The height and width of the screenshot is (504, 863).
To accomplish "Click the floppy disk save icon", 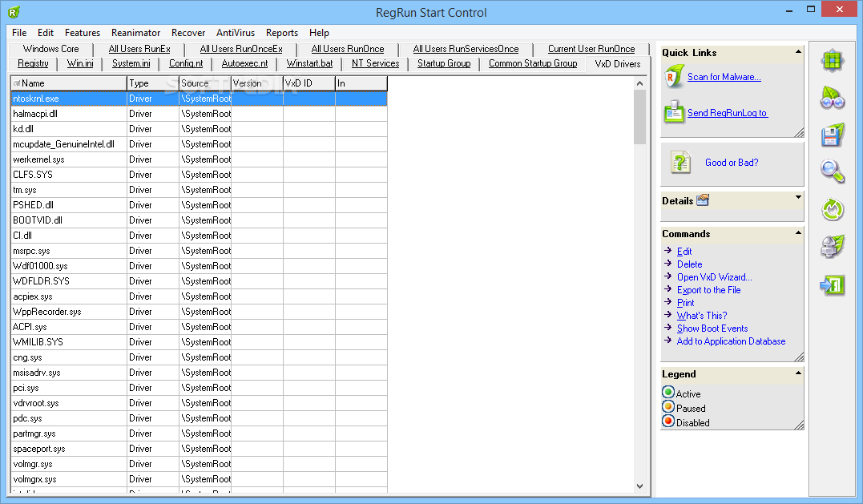I will point(833,135).
